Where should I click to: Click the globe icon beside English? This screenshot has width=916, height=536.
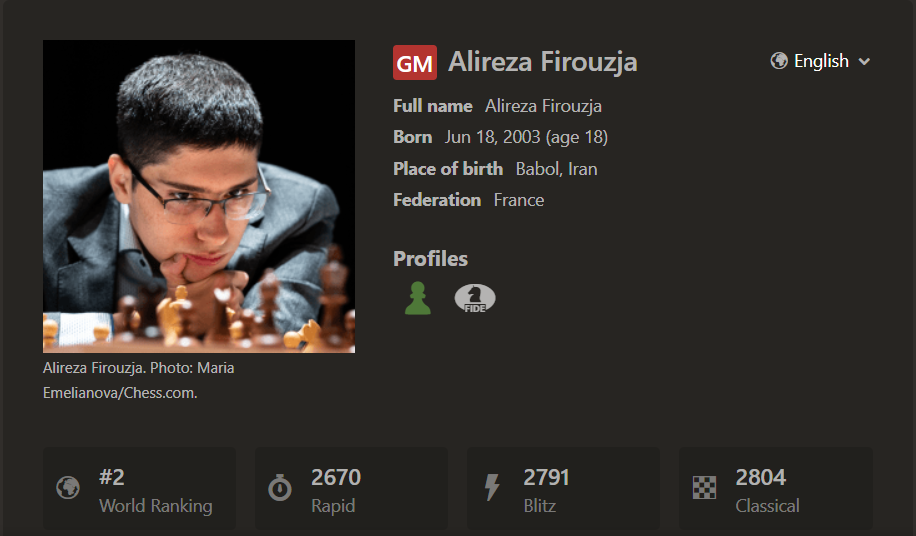[x=779, y=61]
